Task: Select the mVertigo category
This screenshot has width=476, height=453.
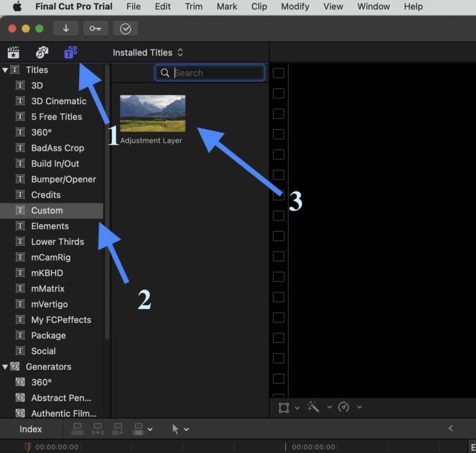Action: (52, 304)
